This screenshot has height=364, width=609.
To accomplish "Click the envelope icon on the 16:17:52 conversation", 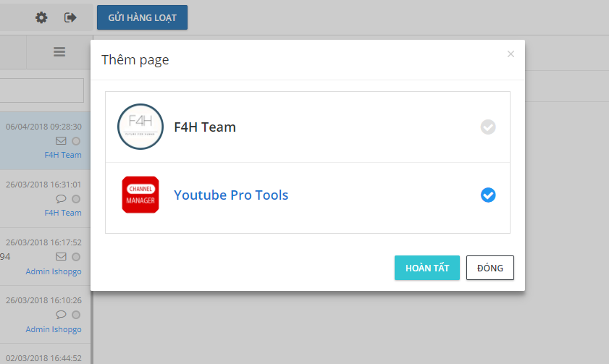I will (61, 256).
